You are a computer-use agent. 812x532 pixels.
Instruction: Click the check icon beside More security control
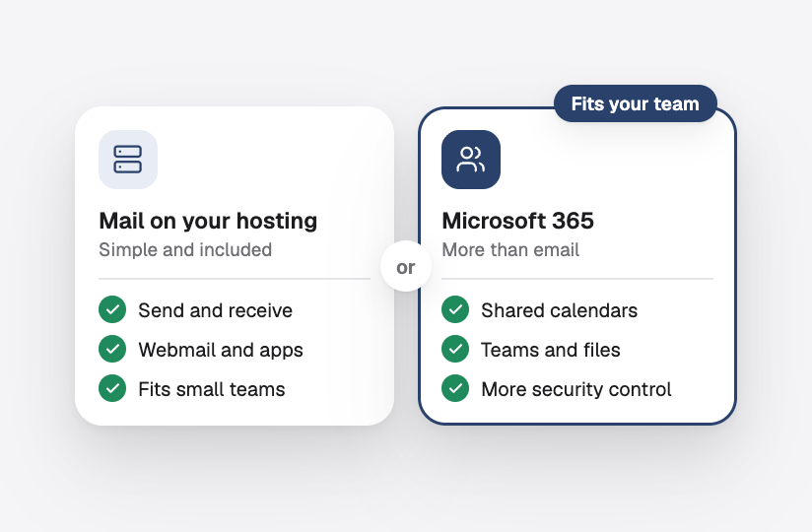point(455,388)
